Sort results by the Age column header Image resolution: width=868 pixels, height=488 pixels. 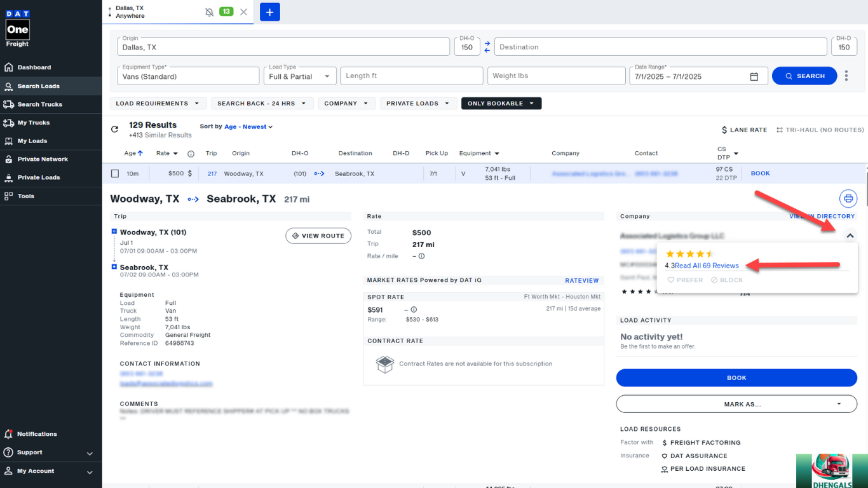(x=133, y=153)
